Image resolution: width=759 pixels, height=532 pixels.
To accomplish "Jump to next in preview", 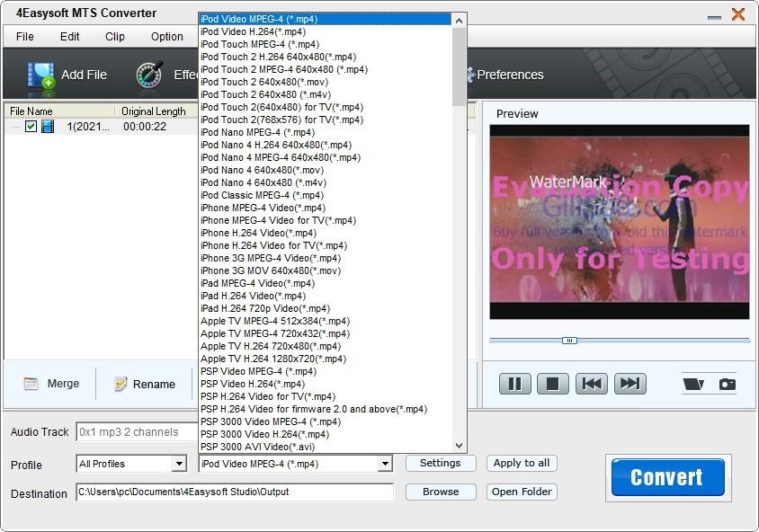I will [630, 384].
